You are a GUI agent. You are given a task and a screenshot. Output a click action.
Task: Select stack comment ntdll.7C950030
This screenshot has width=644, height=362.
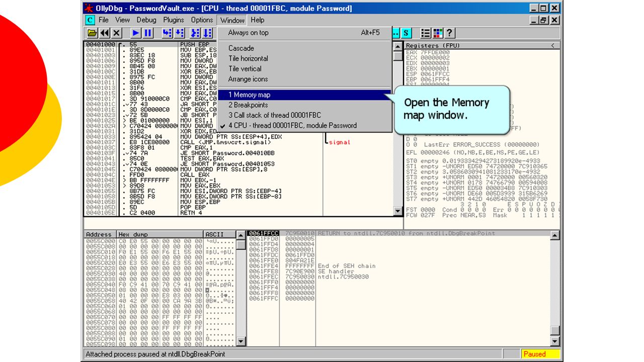point(343,277)
